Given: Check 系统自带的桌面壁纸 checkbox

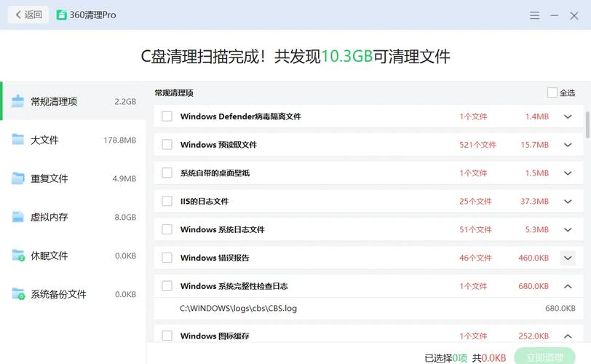Looking at the screenshot, I should 167,173.
